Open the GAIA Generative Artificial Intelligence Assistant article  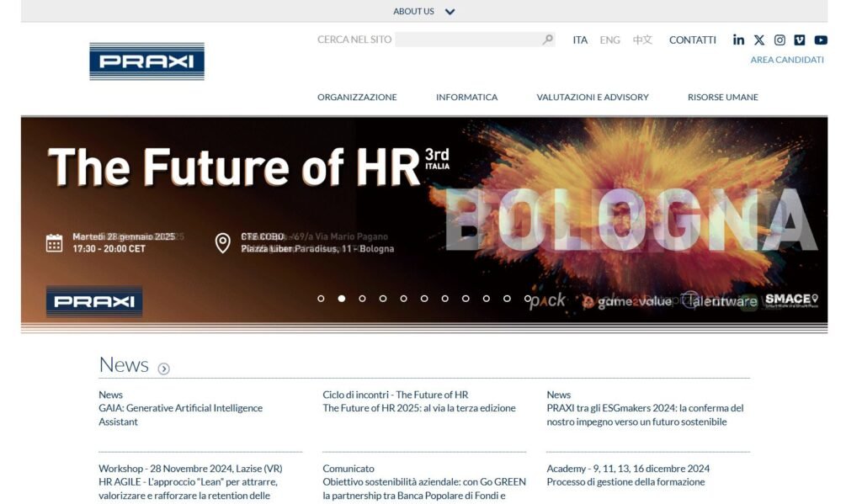(x=180, y=415)
